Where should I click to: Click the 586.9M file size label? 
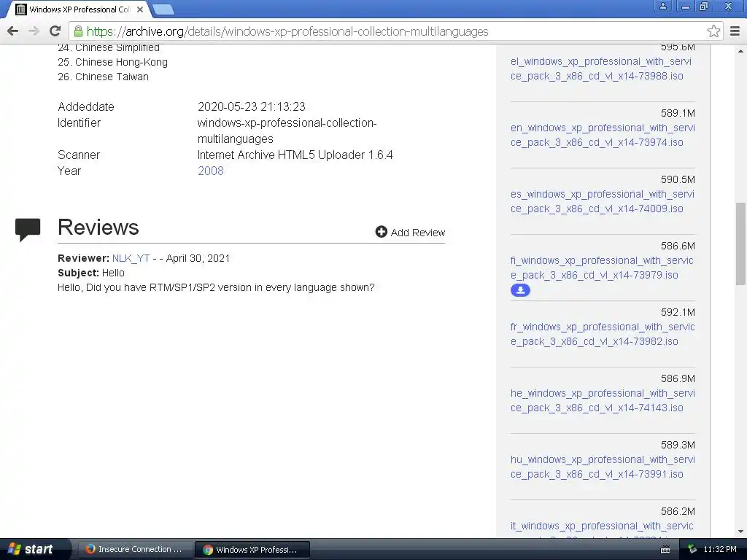pos(678,378)
